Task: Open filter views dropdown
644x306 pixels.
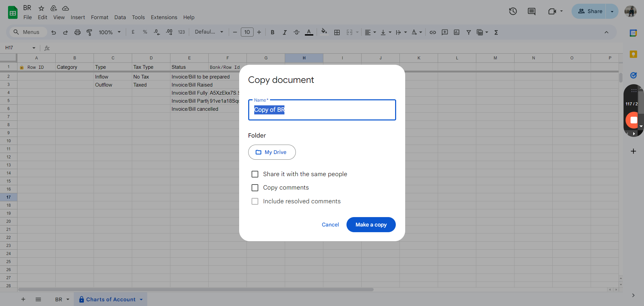Action: click(482, 32)
